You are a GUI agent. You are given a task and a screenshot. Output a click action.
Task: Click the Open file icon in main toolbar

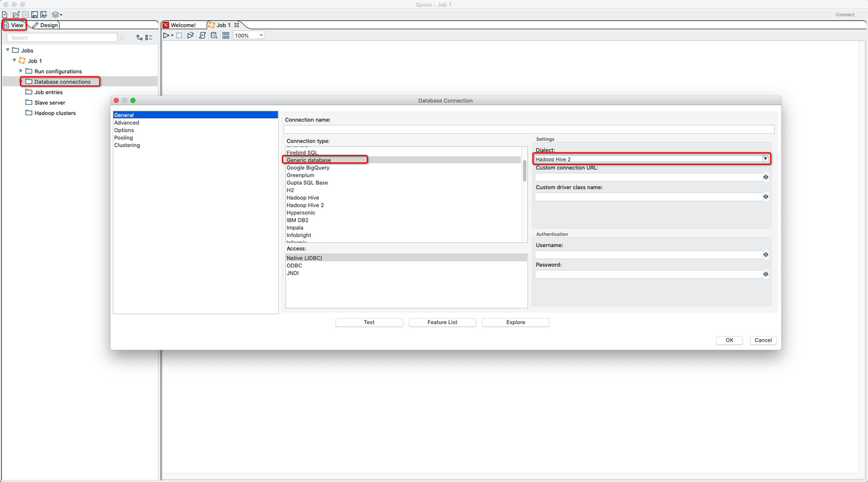coord(16,14)
